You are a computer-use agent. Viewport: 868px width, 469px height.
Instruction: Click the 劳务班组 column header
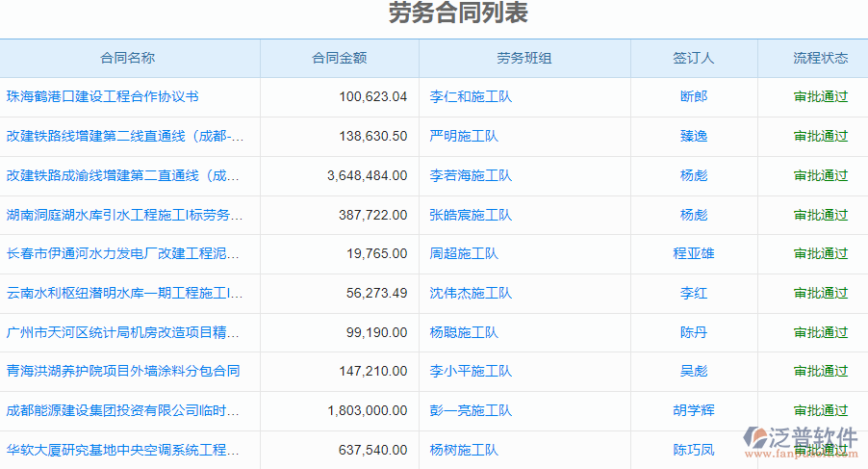click(x=524, y=58)
